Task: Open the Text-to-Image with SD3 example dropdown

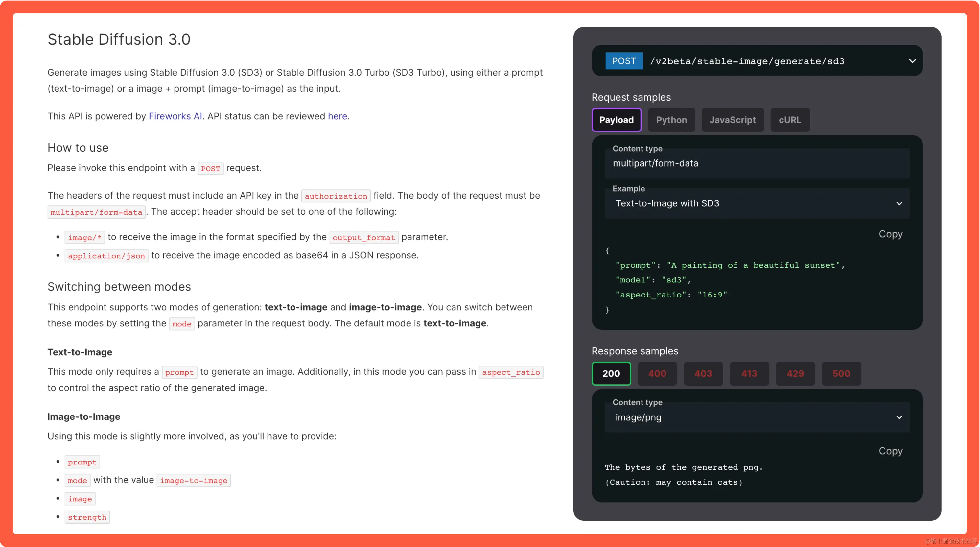Action: point(757,203)
